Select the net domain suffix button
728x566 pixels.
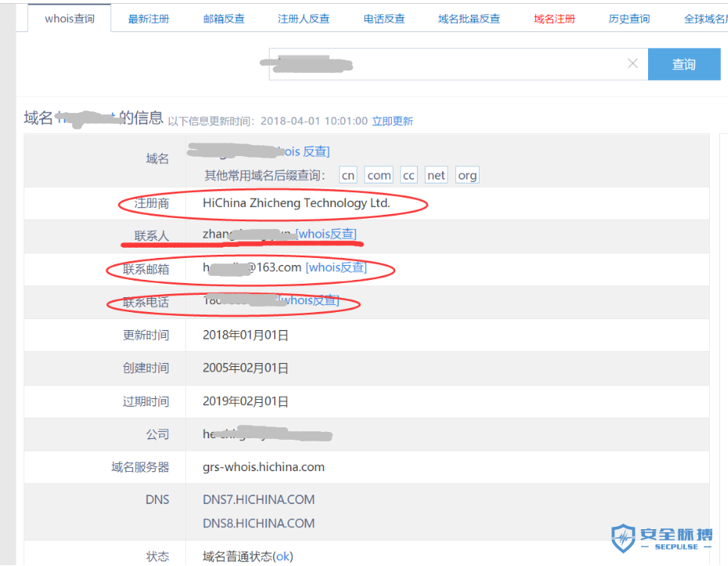[436, 175]
